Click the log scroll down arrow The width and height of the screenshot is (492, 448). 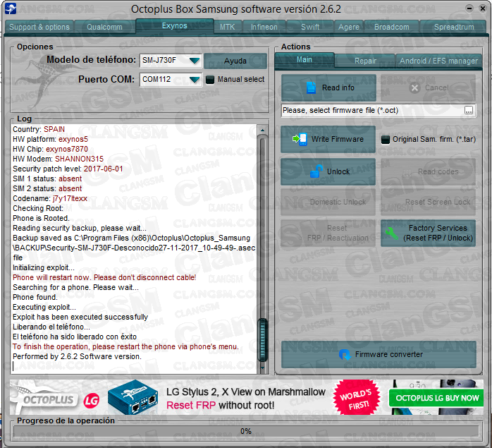pyautogui.click(x=263, y=368)
